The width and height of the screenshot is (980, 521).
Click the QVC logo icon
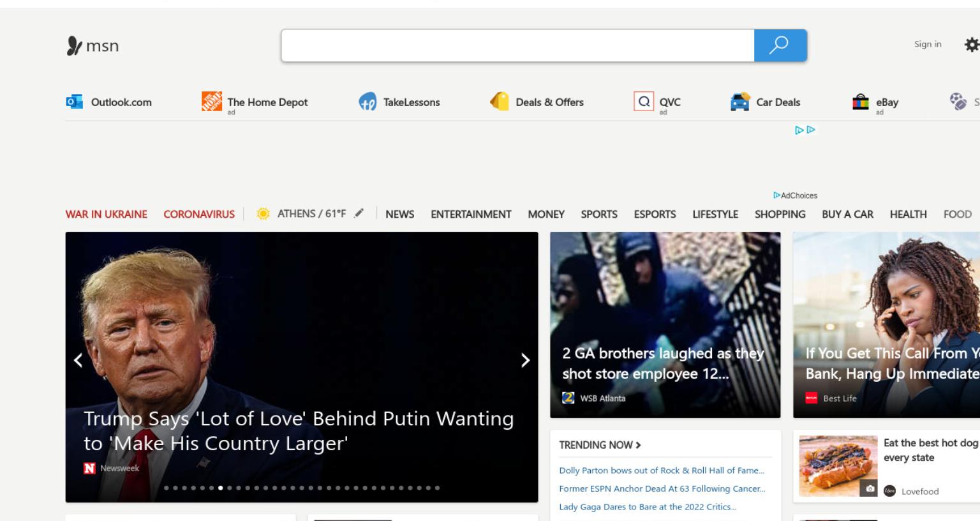644,101
